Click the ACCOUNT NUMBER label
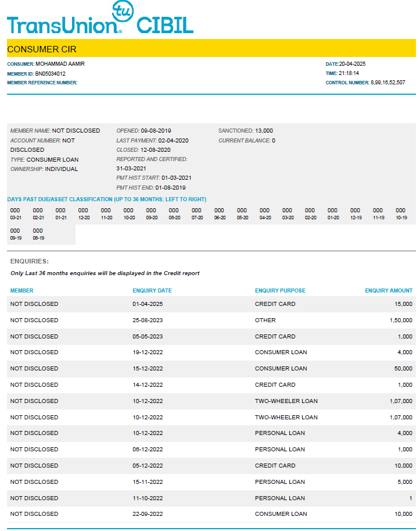Viewport: 420px width, 531px height. point(35,141)
